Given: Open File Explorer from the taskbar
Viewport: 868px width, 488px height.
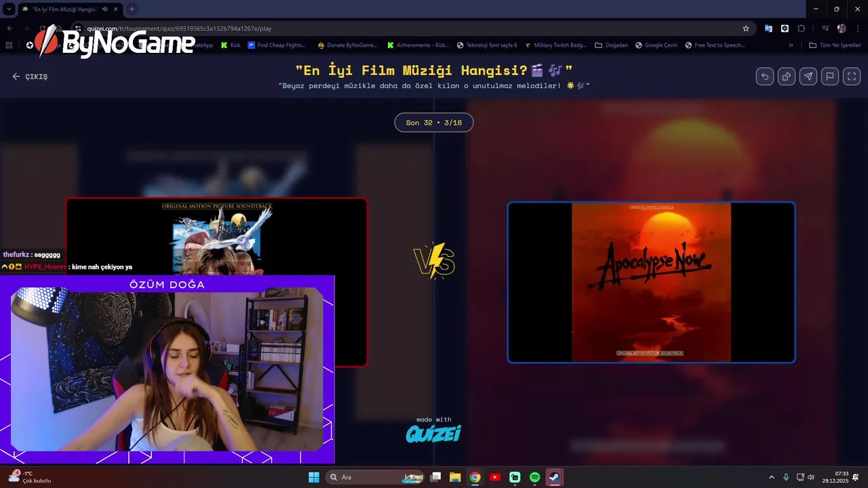Looking at the screenshot, I should [455, 477].
